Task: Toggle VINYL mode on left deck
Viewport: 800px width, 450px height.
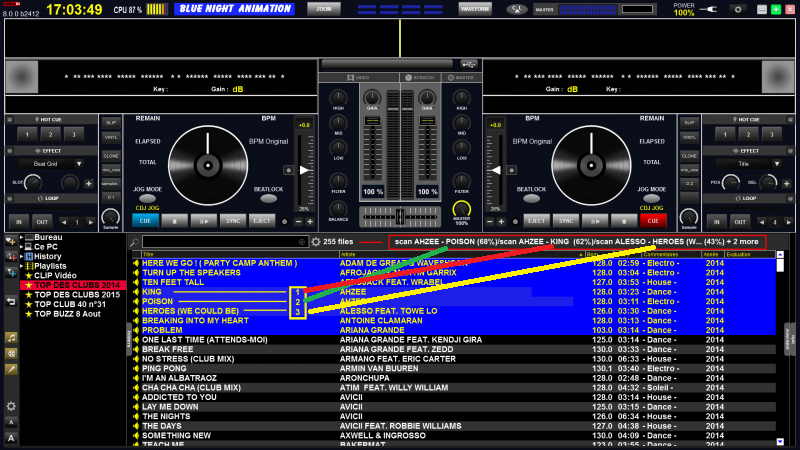Action: (111, 138)
